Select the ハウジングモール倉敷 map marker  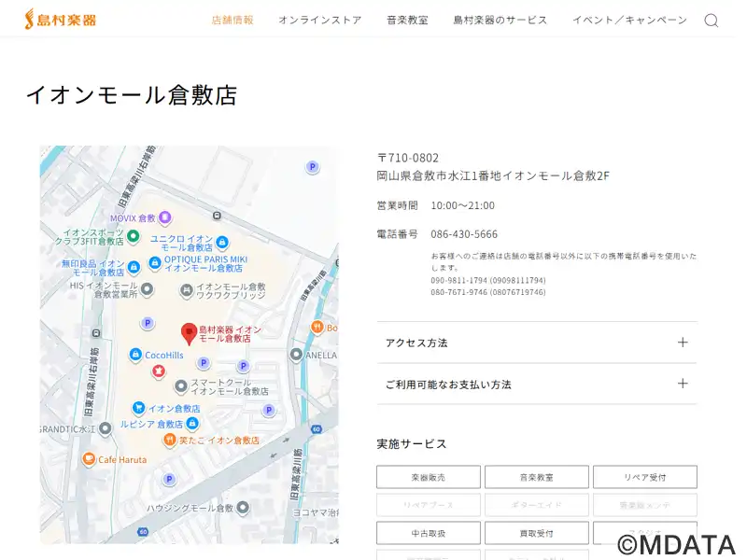tap(243, 508)
